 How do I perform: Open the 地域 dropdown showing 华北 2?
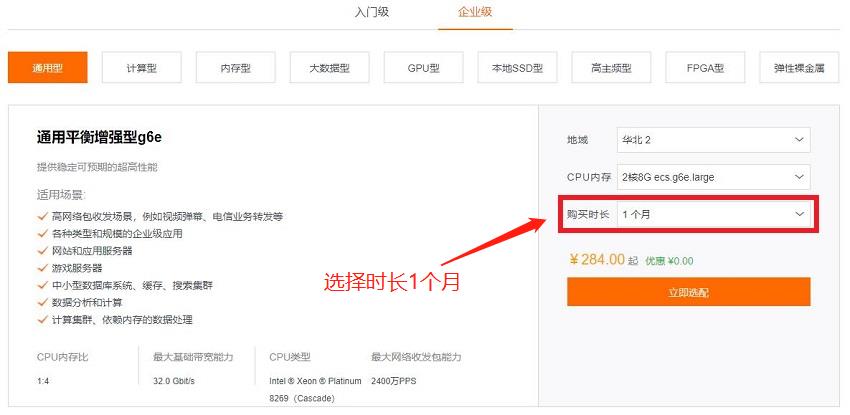click(x=714, y=140)
